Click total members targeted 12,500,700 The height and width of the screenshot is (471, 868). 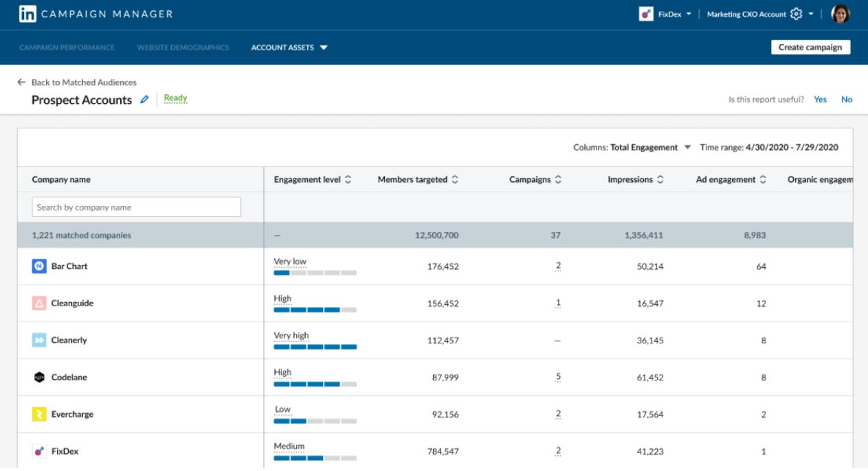436,235
